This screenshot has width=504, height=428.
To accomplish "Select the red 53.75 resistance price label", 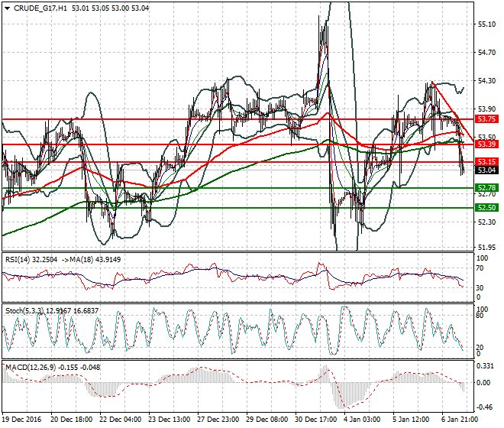I will [486, 119].
